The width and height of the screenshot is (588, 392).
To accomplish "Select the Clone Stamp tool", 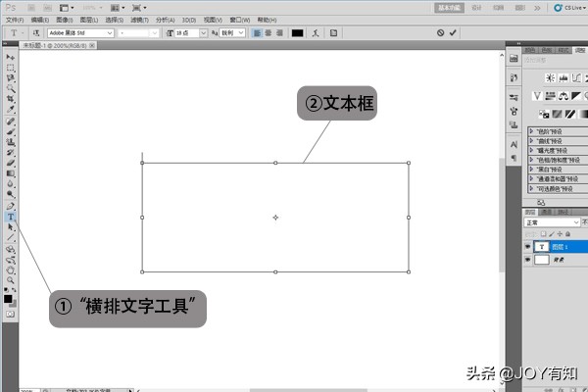I will (x=10, y=142).
